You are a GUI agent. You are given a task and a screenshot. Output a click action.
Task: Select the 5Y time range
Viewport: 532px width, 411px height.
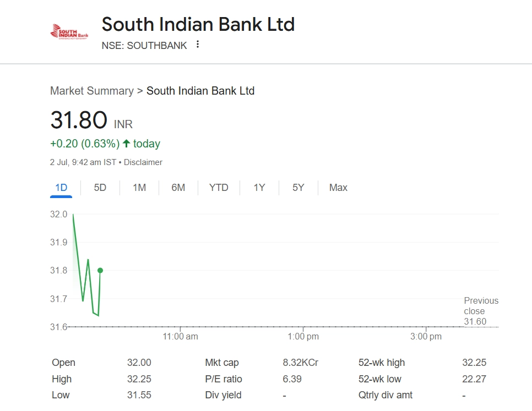tap(298, 188)
